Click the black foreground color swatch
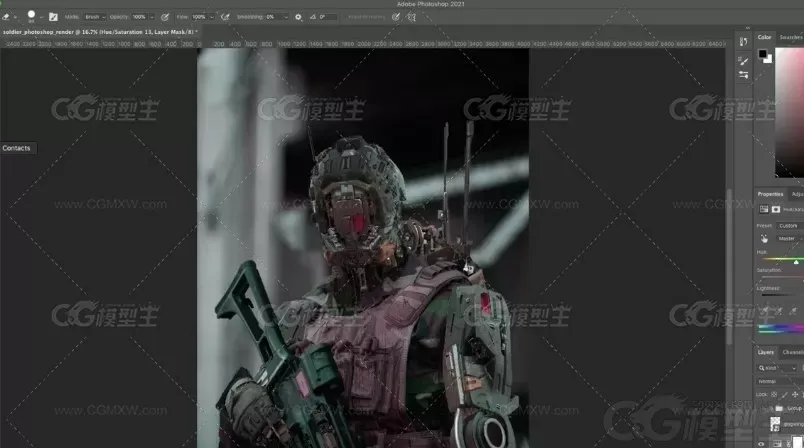804x448 pixels. (762, 53)
